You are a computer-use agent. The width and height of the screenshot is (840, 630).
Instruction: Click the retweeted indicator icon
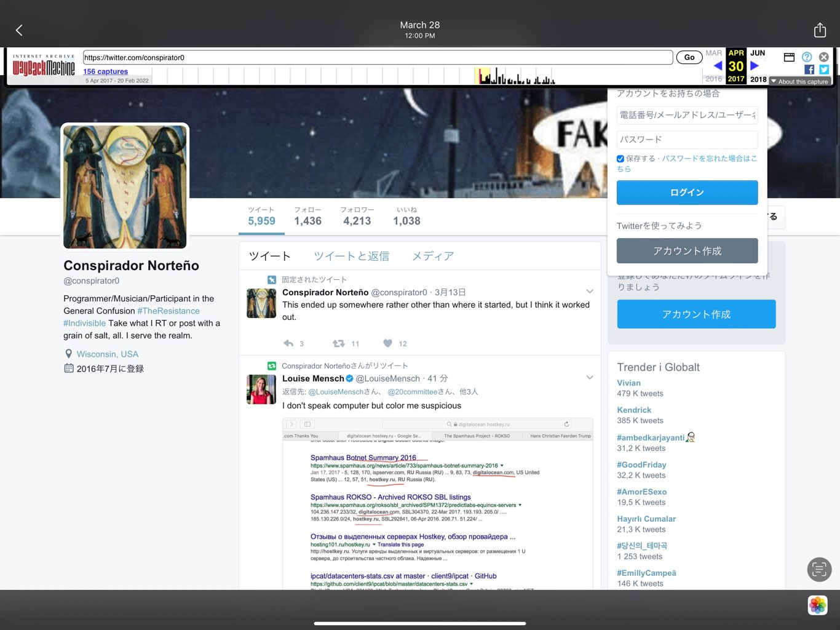272,366
